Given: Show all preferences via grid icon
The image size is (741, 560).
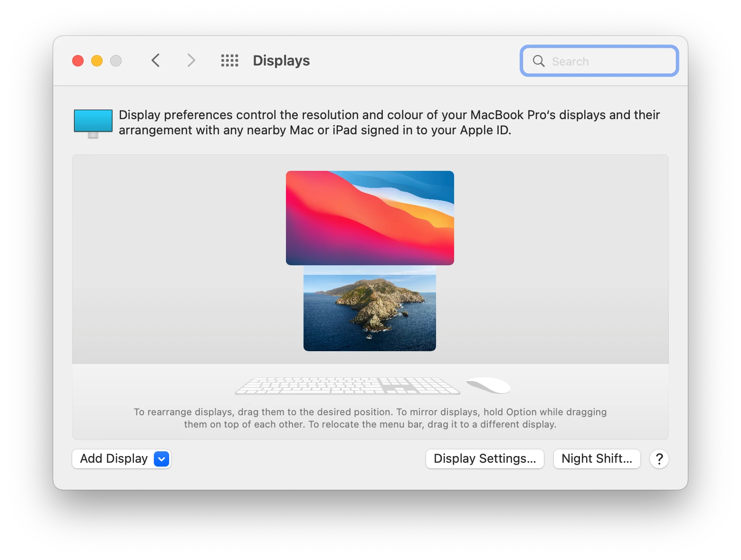Looking at the screenshot, I should tap(230, 60).
